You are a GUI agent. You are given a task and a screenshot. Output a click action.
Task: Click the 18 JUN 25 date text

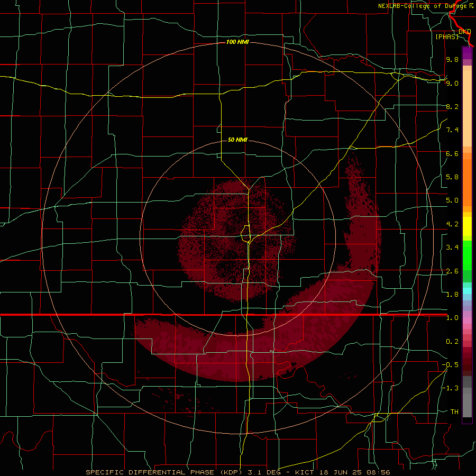point(342,472)
